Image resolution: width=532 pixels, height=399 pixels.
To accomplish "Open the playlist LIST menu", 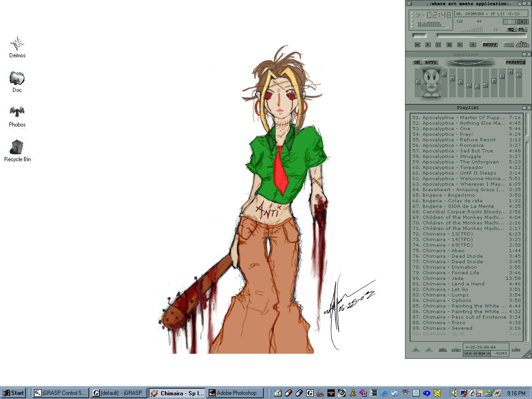I will coord(516,350).
